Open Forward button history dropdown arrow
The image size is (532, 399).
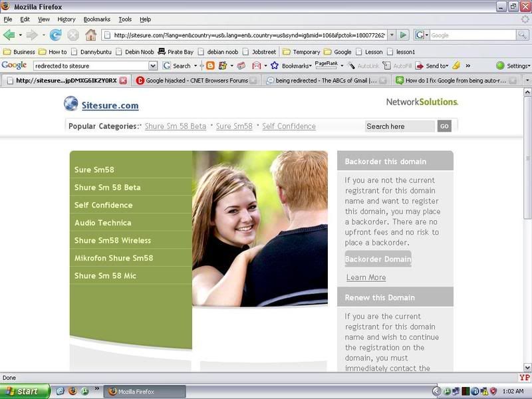(x=43, y=35)
